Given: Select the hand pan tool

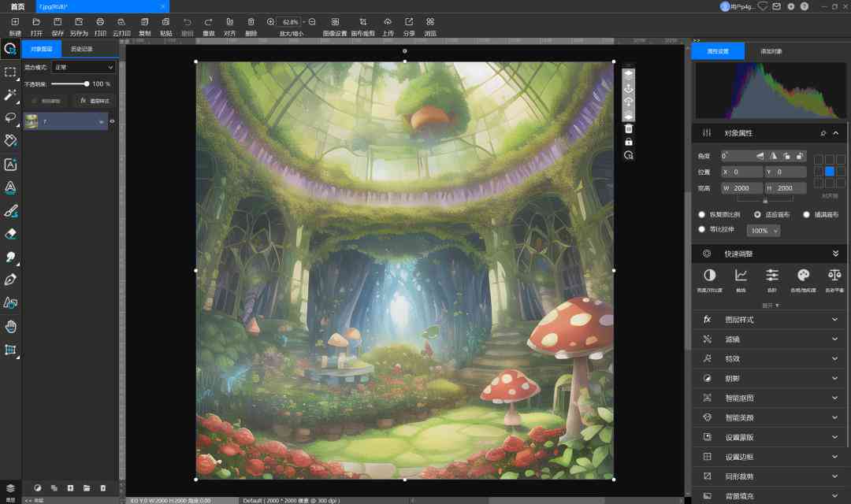Looking at the screenshot, I should [x=10, y=326].
